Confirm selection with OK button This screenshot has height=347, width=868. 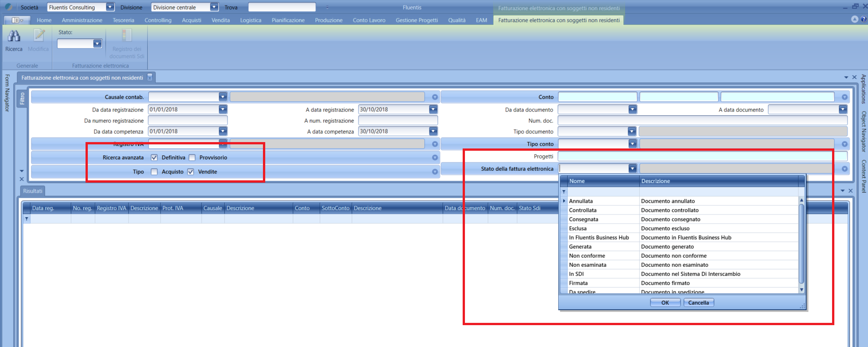click(665, 303)
